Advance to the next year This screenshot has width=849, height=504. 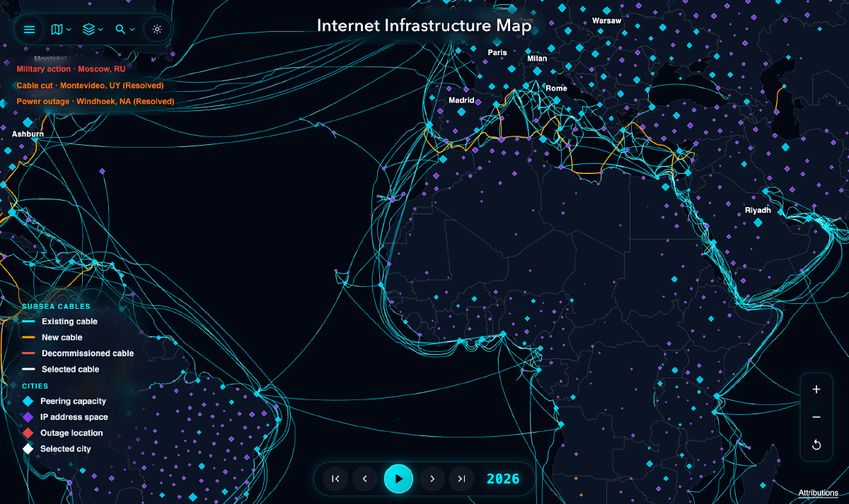pyautogui.click(x=432, y=479)
